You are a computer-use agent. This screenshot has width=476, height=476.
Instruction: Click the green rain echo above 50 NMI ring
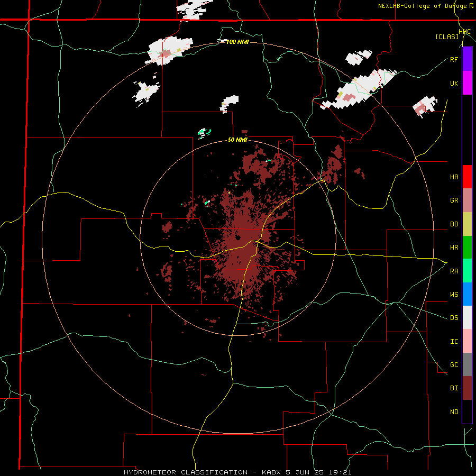coord(204,133)
